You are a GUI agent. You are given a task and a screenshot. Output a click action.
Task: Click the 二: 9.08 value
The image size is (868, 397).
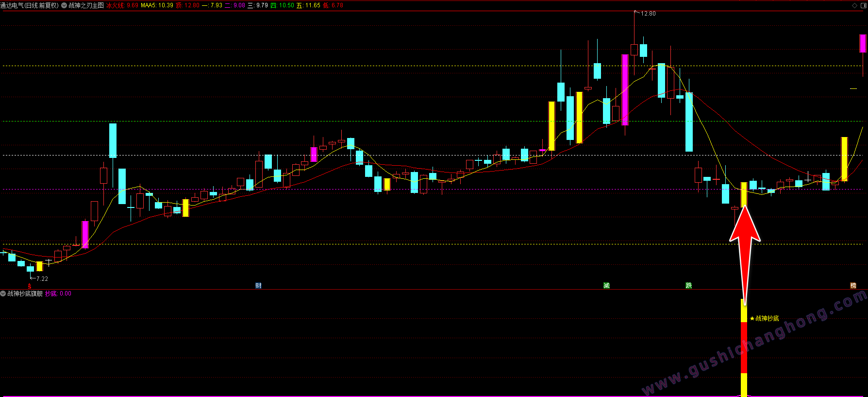click(235, 5)
